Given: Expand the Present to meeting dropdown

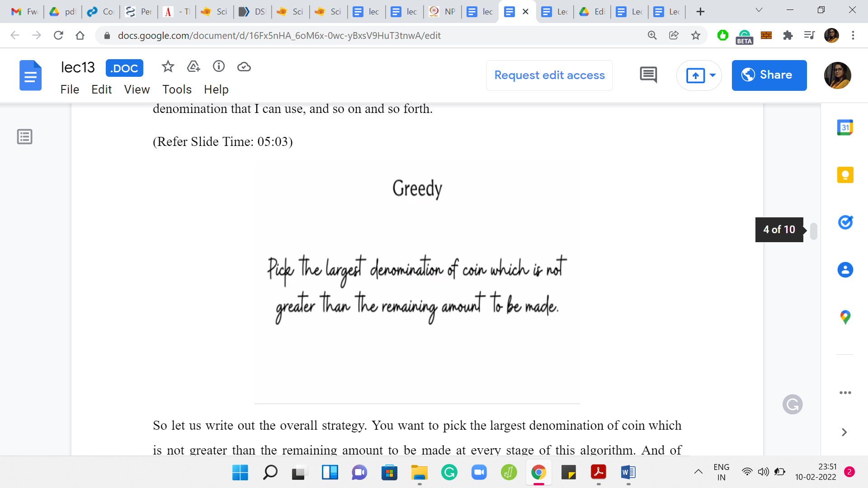Looking at the screenshot, I should pyautogui.click(x=713, y=75).
